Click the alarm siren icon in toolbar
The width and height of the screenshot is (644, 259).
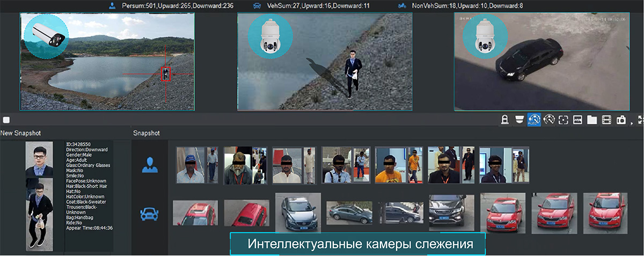(x=504, y=120)
